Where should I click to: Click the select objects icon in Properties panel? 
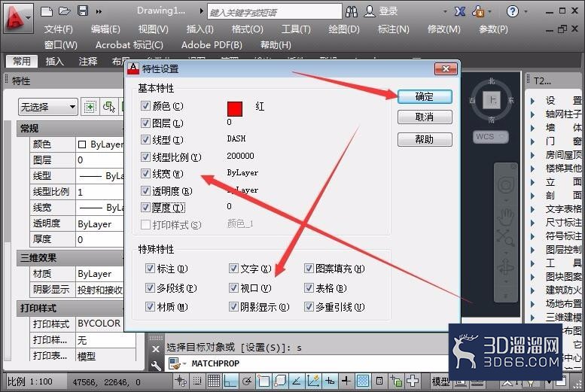coord(109,107)
